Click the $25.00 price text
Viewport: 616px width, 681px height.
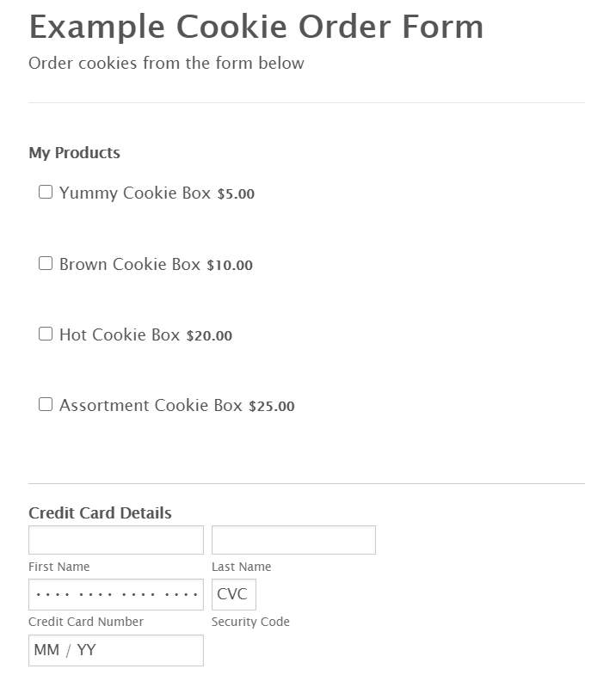tap(272, 406)
